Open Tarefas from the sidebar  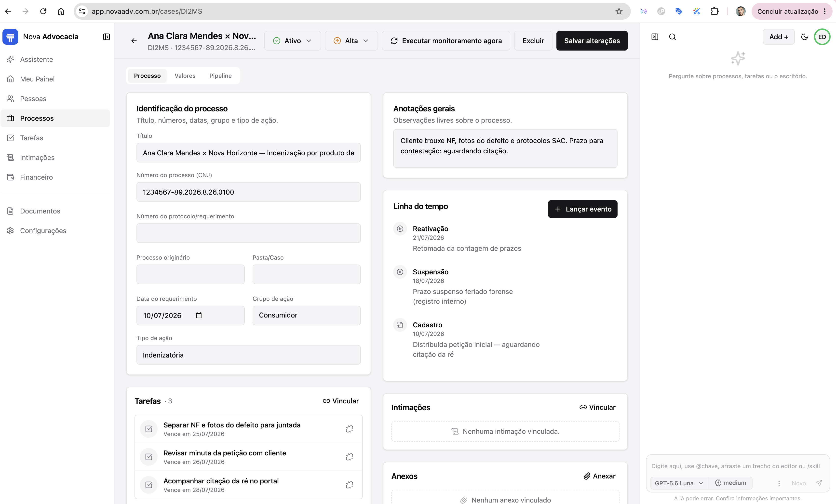pyautogui.click(x=55, y=138)
